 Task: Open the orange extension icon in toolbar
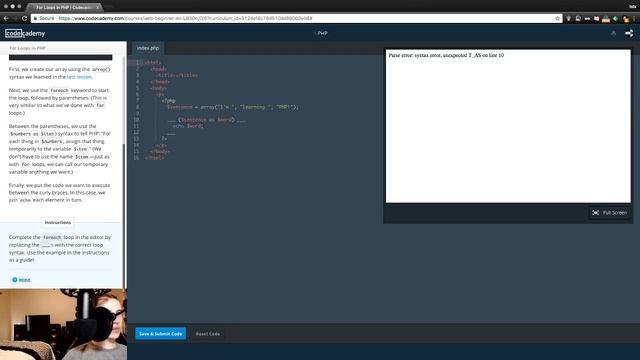(x=626, y=18)
